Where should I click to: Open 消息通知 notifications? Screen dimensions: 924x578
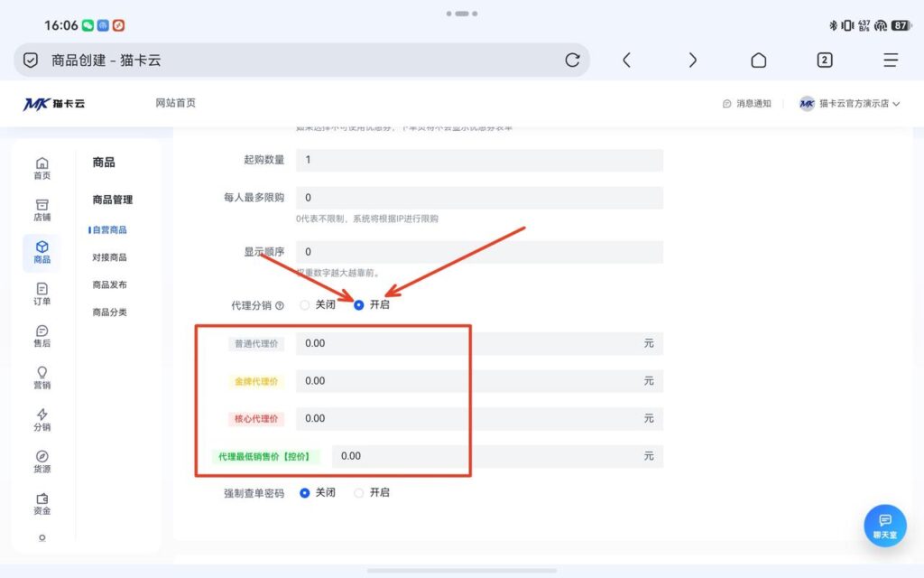[x=747, y=104]
